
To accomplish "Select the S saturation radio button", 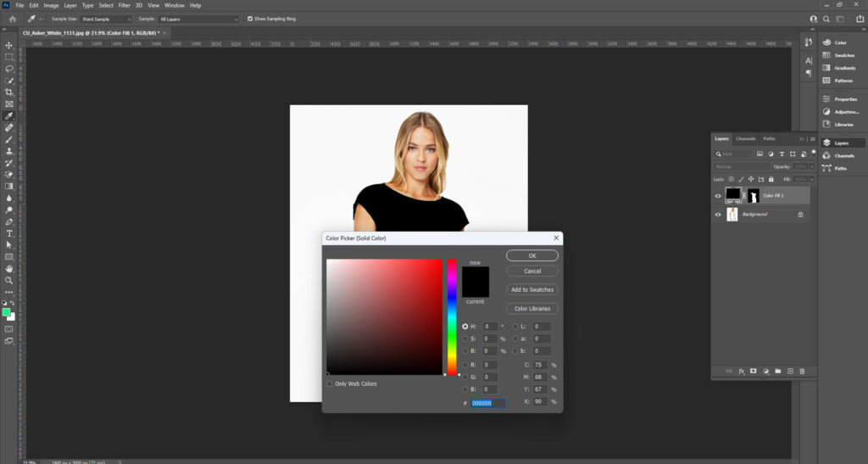I will [465, 338].
